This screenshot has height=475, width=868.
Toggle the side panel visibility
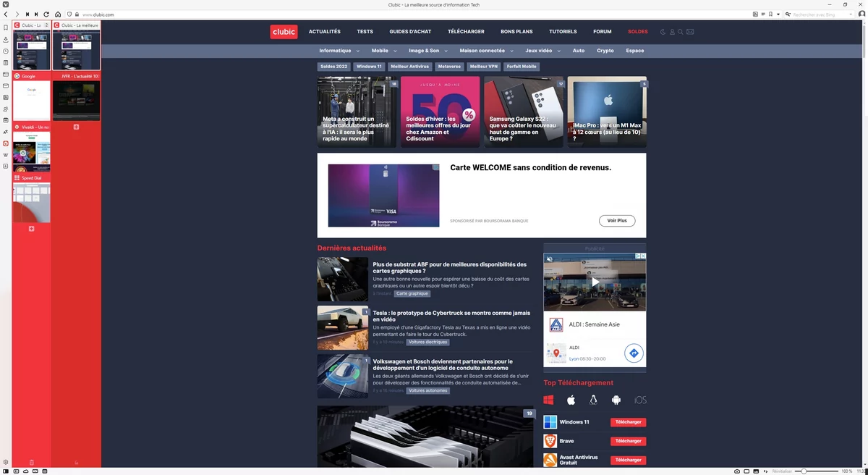(x=6, y=471)
